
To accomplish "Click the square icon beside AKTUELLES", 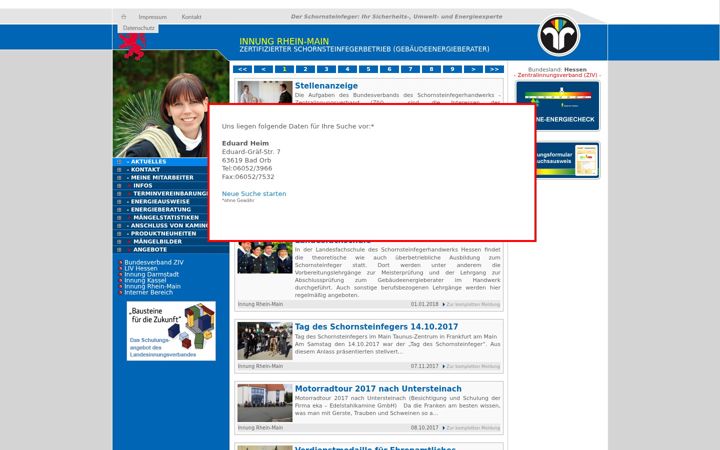I will tap(119, 162).
